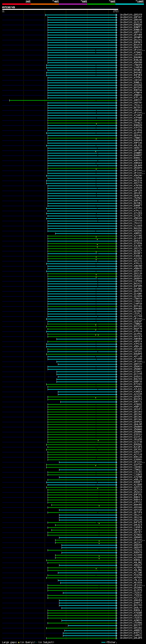The width and height of the screenshot is (146, 644).
Task: Select the hit label UniRef100_A9RY07
Action: click(131, 100)
